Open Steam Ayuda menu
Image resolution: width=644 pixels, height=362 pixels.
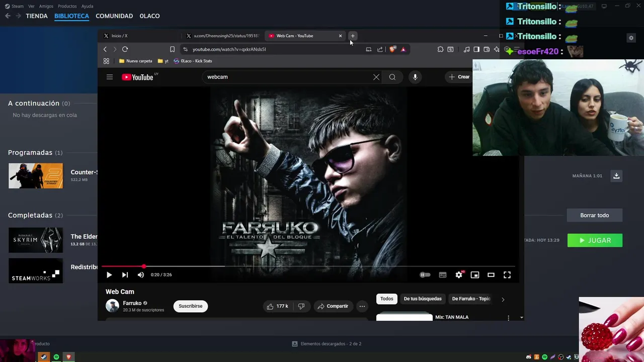87,6
